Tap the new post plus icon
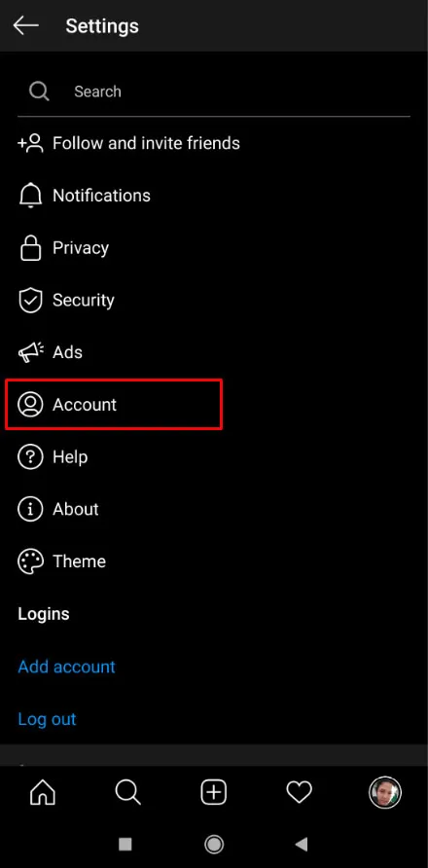The image size is (428, 868). tap(214, 793)
